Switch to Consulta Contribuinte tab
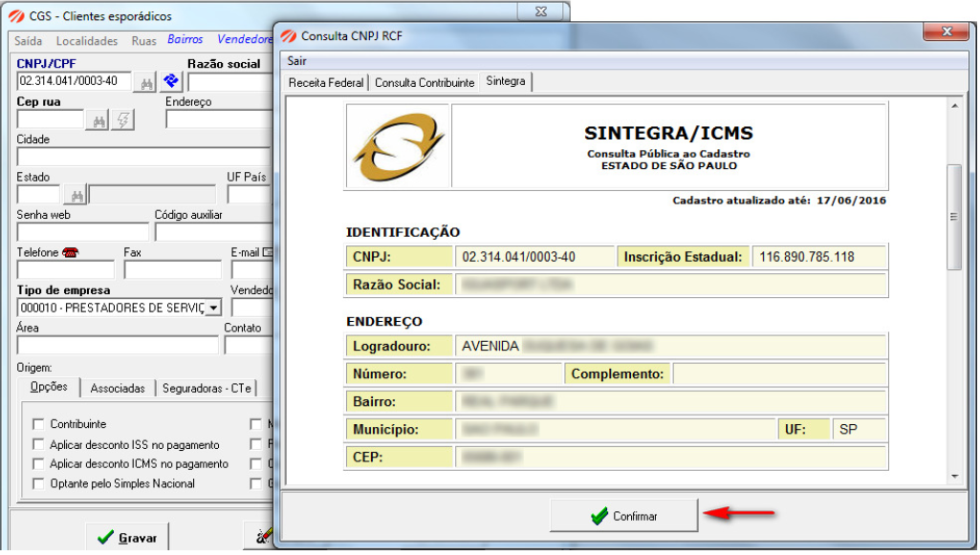The image size is (980, 555). (425, 83)
